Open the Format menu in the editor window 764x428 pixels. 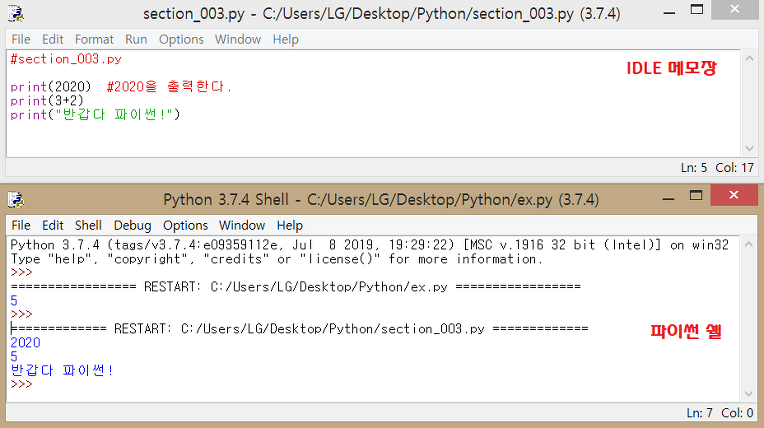(94, 39)
